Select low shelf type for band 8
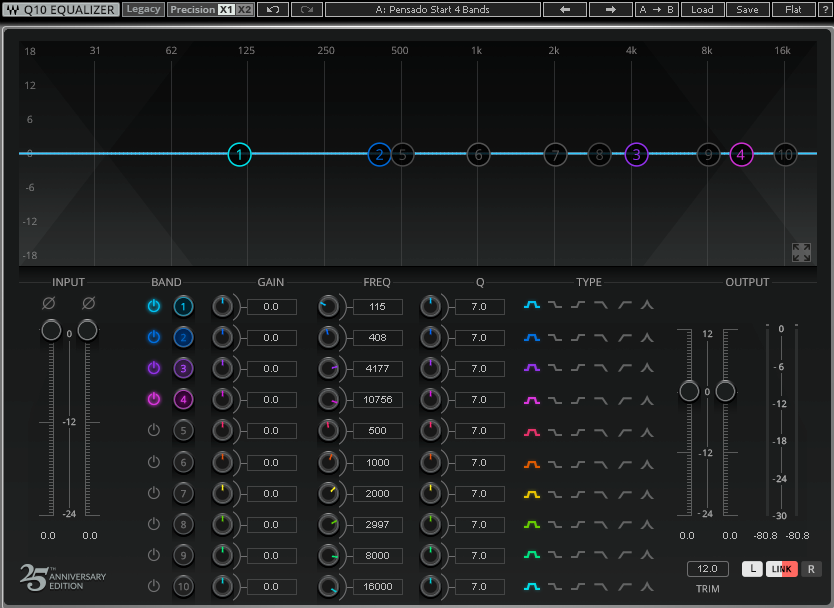Screen dimensions: 834x608 [555, 524]
